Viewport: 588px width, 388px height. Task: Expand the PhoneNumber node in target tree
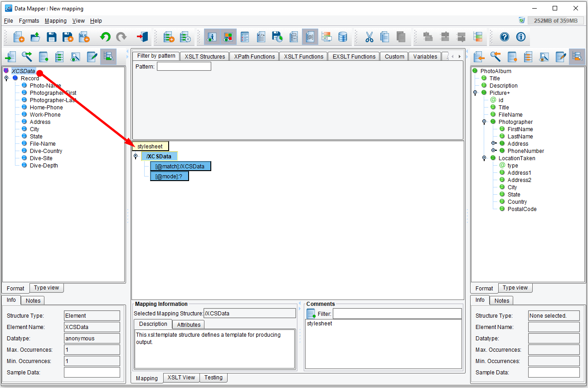[494, 151]
